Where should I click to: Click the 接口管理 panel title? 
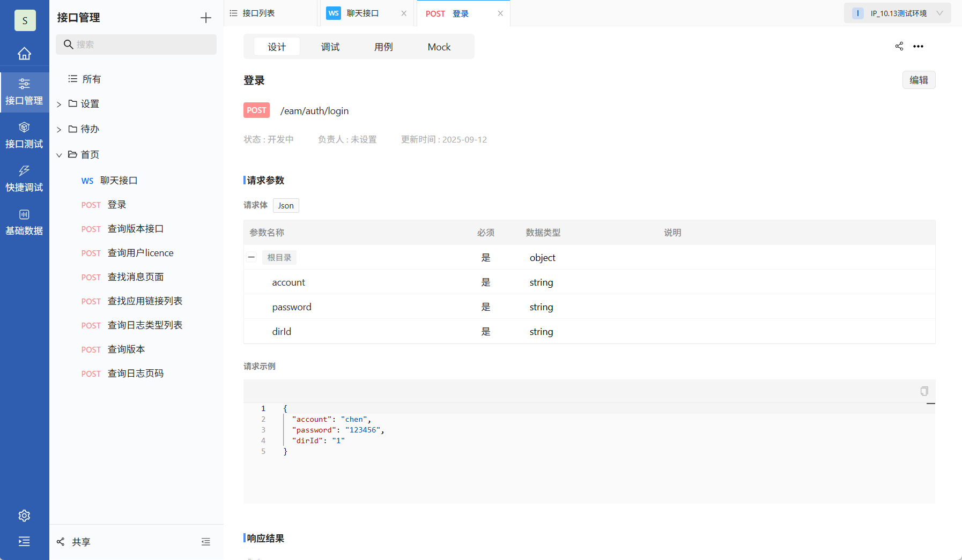click(79, 18)
